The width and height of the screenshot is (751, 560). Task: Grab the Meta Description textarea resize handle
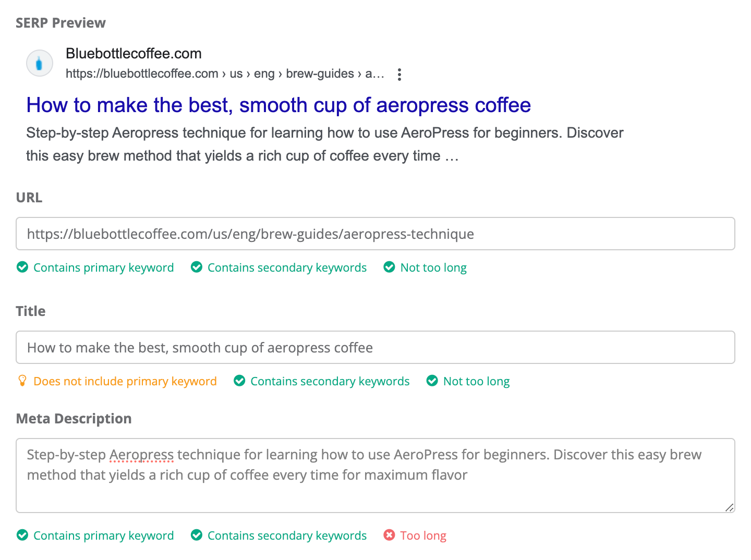[730, 507]
